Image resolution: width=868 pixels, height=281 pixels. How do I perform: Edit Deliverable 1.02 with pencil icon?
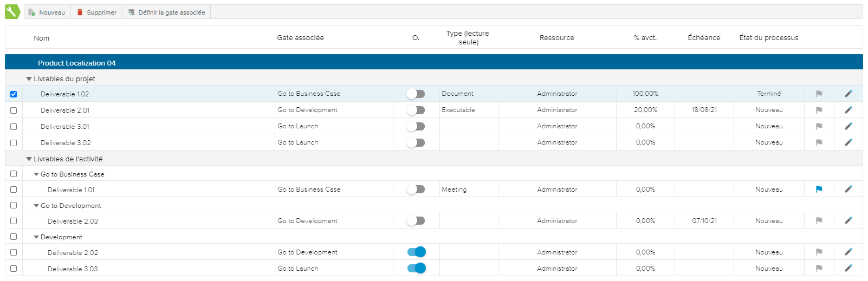pyautogui.click(x=848, y=94)
